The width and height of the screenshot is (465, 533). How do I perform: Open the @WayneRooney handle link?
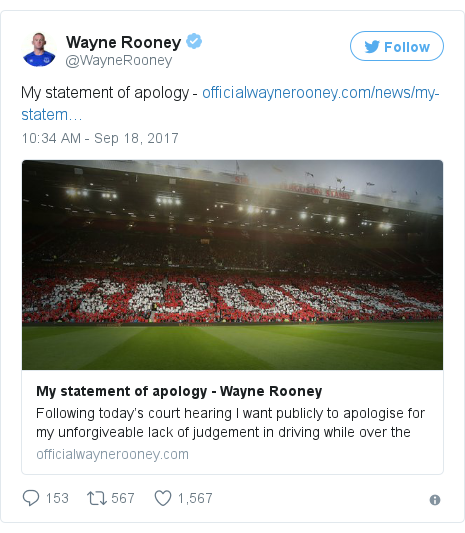[119, 61]
